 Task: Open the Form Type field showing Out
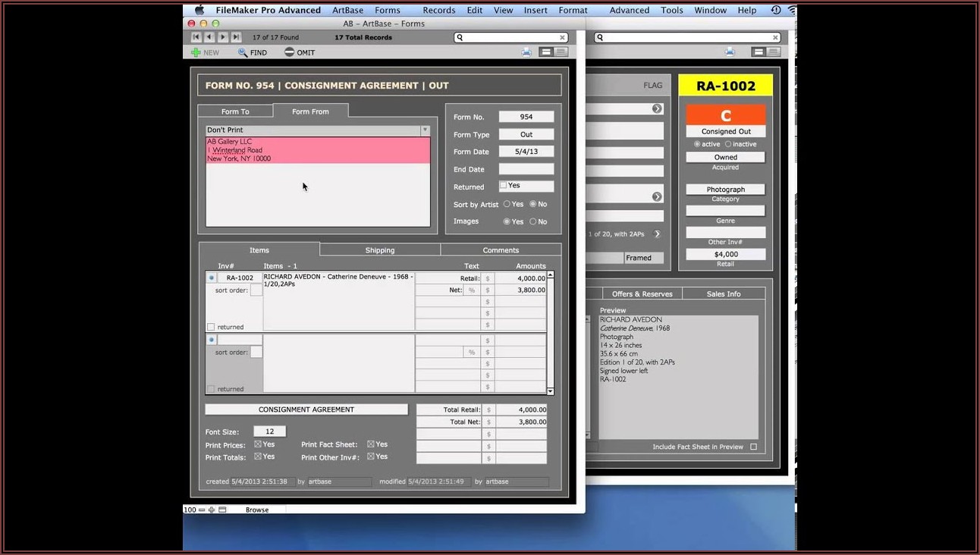click(526, 134)
